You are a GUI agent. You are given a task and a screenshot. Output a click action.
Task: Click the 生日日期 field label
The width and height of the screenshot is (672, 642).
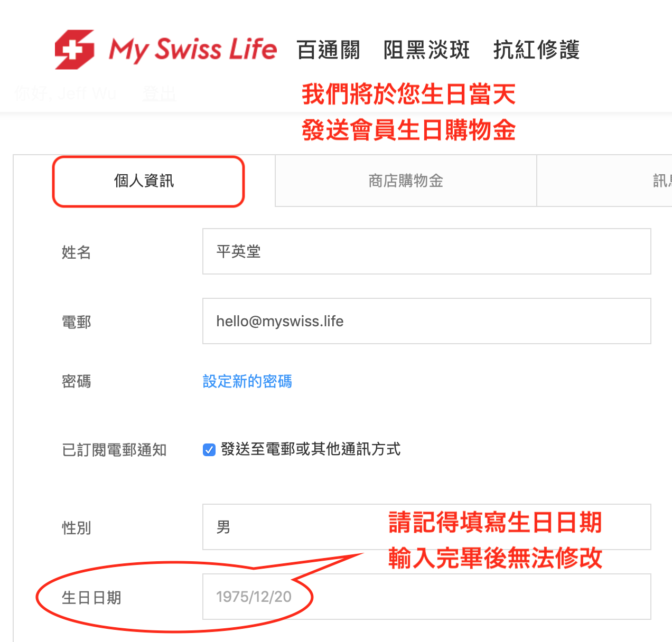[91, 598]
